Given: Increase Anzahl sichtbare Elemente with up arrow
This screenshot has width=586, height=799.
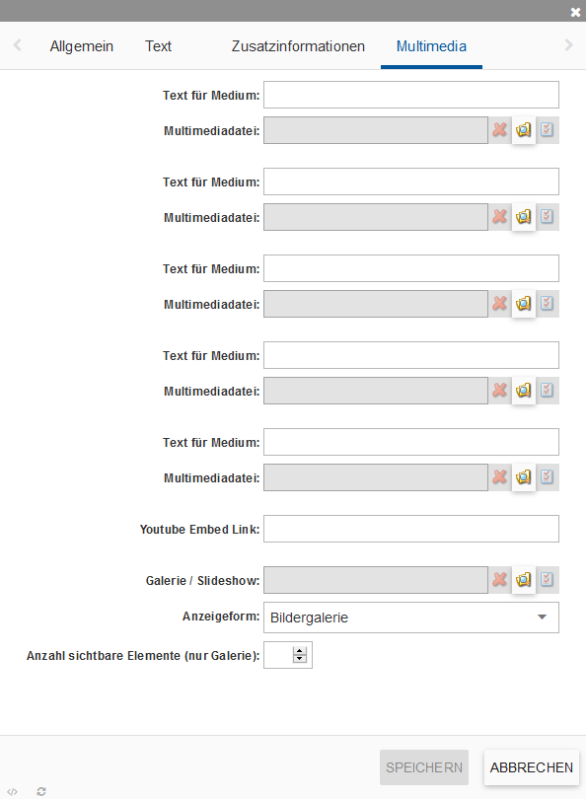Looking at the screenshot, I should click(x=300, y=651).
